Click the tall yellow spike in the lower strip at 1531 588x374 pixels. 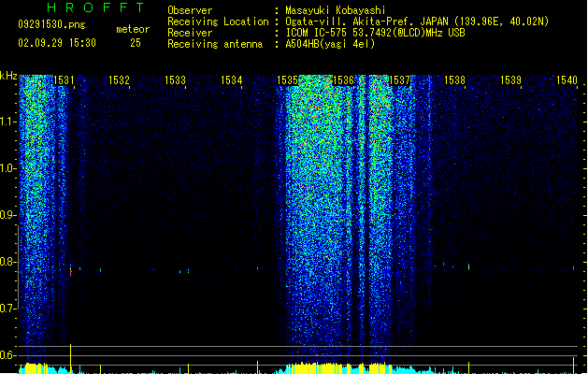coord(70,359)
